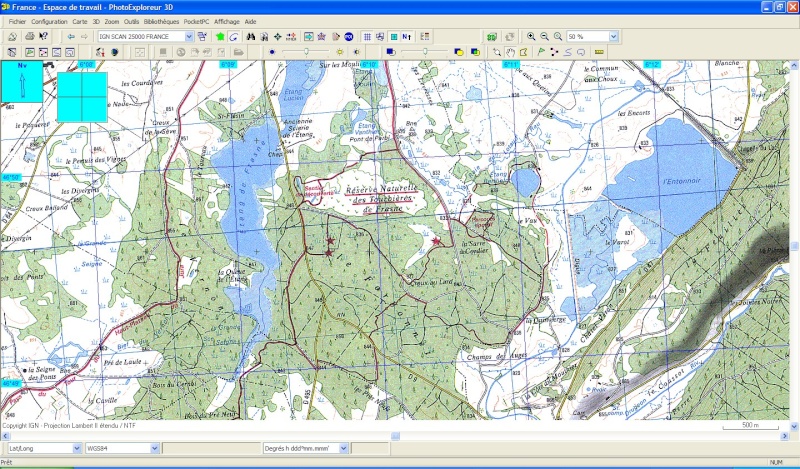This screenshot has height=469, width=800.
Task: Open the PocketPC menu
Action: pyautogui.click(x=196, y=22)
